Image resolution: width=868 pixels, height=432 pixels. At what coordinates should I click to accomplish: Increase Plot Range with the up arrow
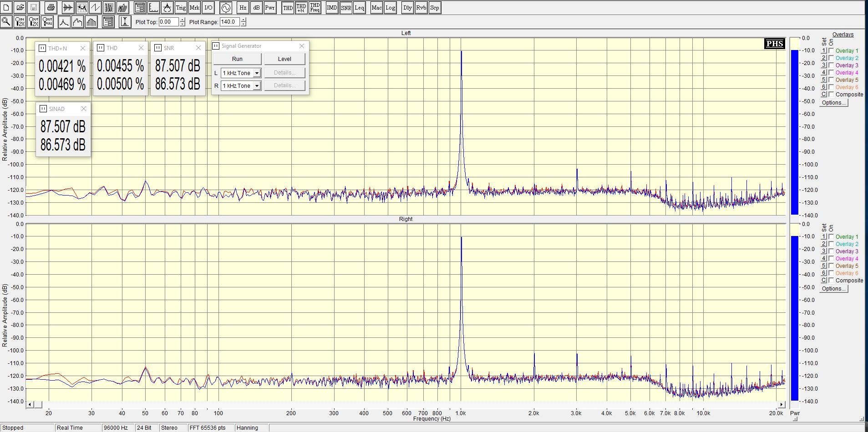point(244,20)
